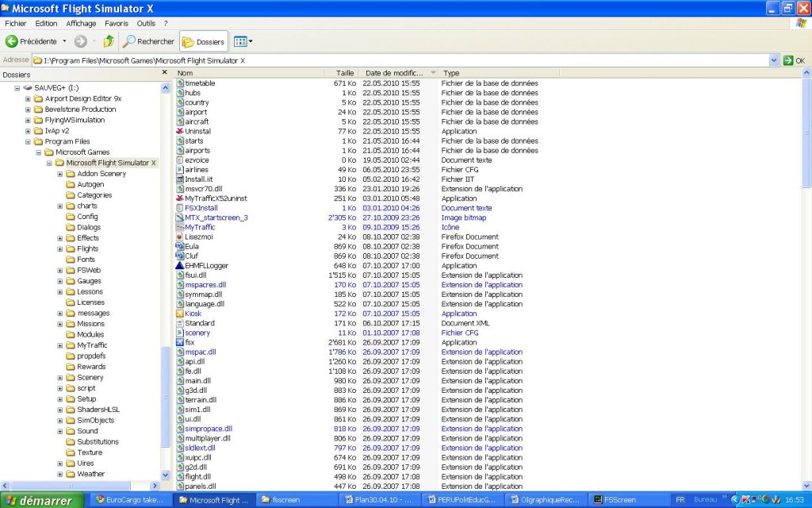Click the Précédente back button
This screenshot has height=508, width=812.
[30, 41]
